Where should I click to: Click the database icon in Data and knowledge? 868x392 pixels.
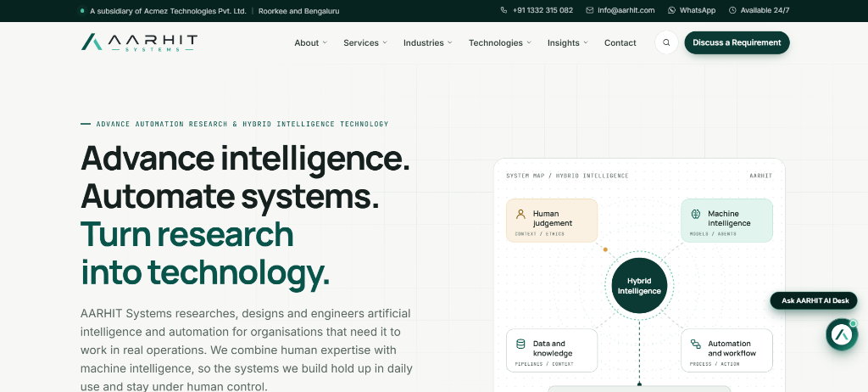point(520,344)
